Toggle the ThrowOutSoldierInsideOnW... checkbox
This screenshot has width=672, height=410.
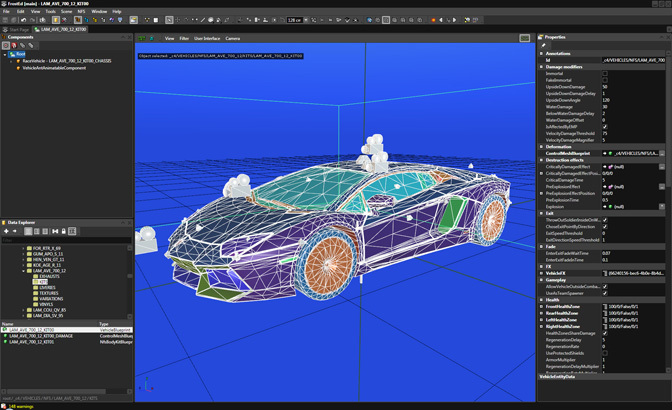click(x=605, y=220)
